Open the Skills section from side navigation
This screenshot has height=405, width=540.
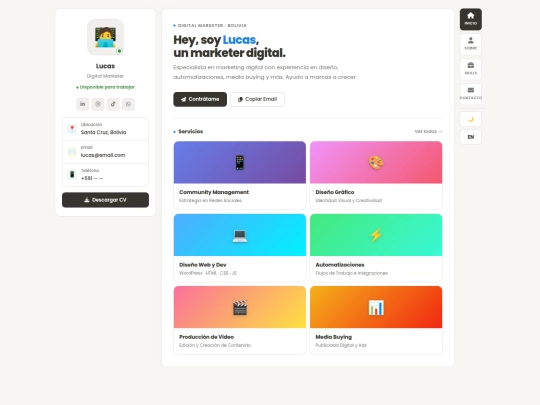(471, 69)
